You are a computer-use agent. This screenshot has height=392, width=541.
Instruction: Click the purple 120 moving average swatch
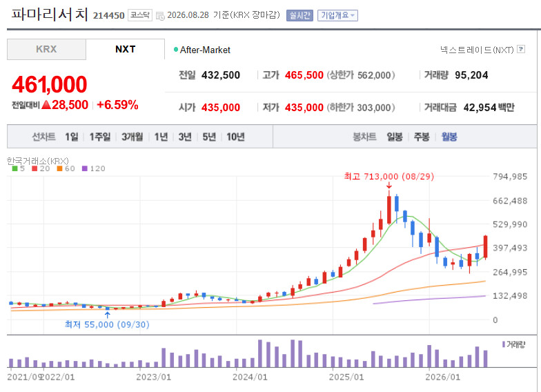tap(85, 168)
